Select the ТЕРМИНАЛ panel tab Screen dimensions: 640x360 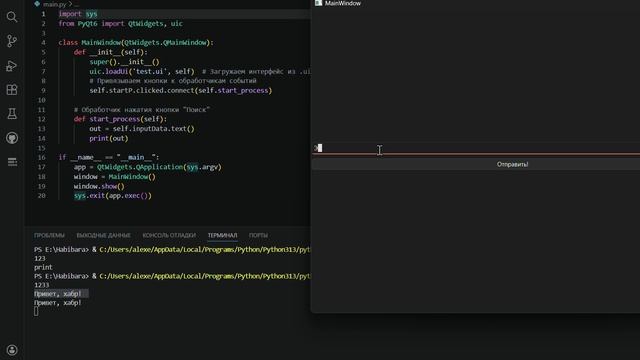[222, 236]
